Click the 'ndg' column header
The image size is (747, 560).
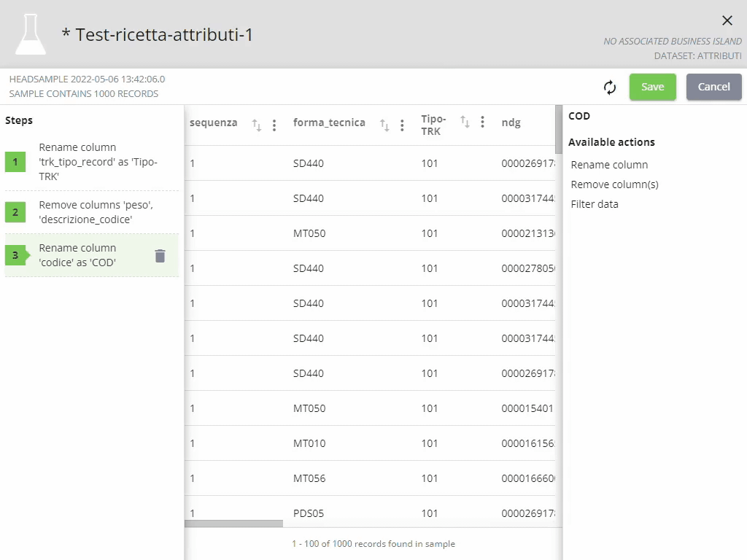click(511, 122)
